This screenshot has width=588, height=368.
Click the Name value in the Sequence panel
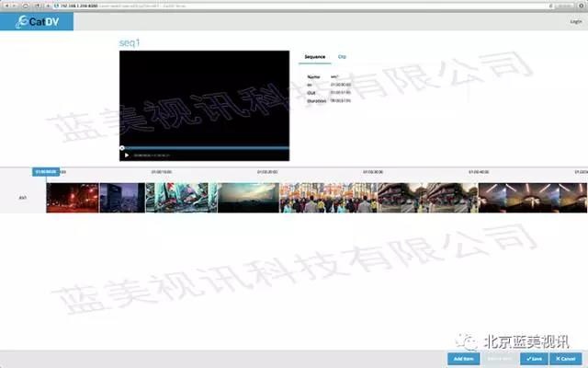tap(334, 76)
